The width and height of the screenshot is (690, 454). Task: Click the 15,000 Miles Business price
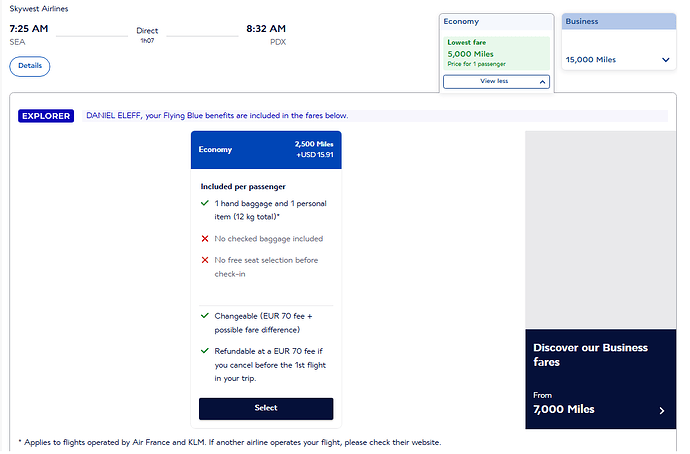coord(591,60)
